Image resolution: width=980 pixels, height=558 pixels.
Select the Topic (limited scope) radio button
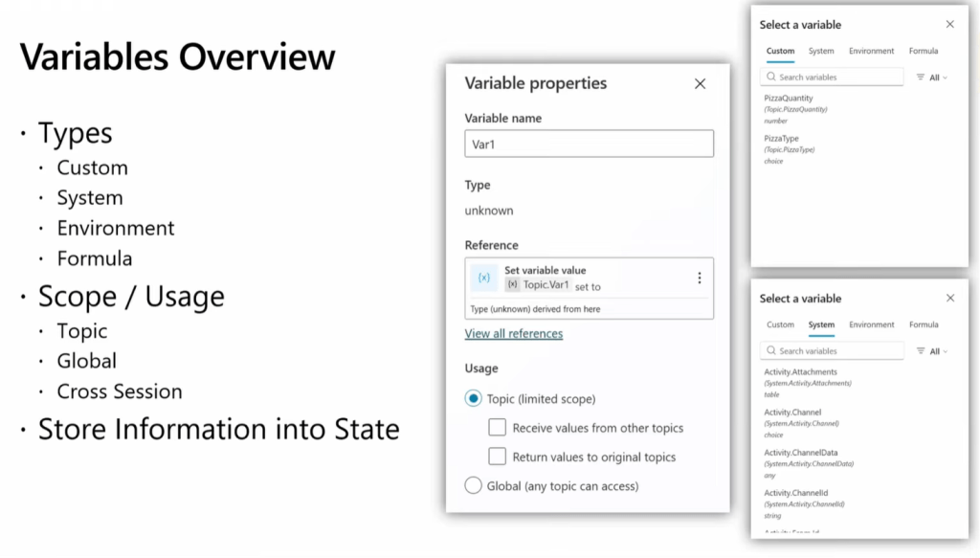[473, 398]
